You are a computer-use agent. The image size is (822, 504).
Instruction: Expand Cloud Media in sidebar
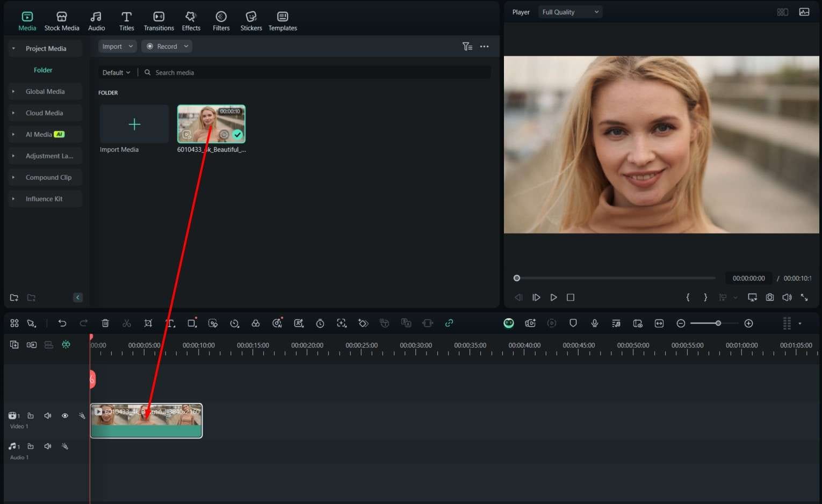point(13,113)
